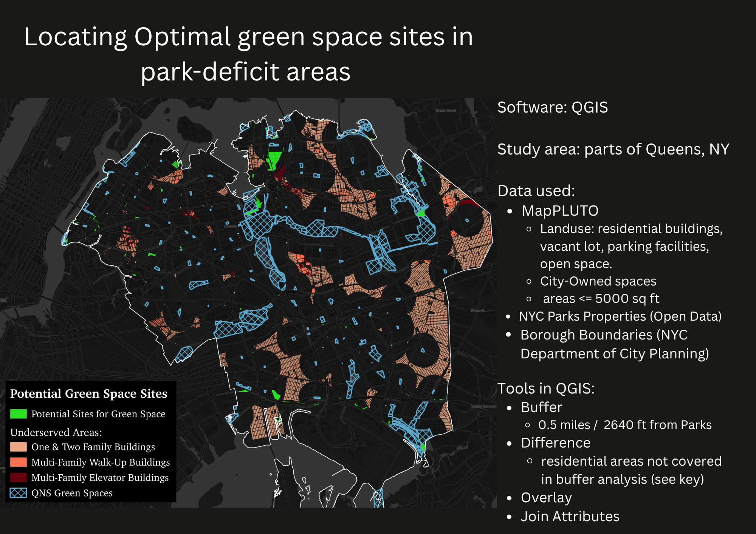Click the 'One & Two Family Buildings' legend label

(x=93, y=447)
